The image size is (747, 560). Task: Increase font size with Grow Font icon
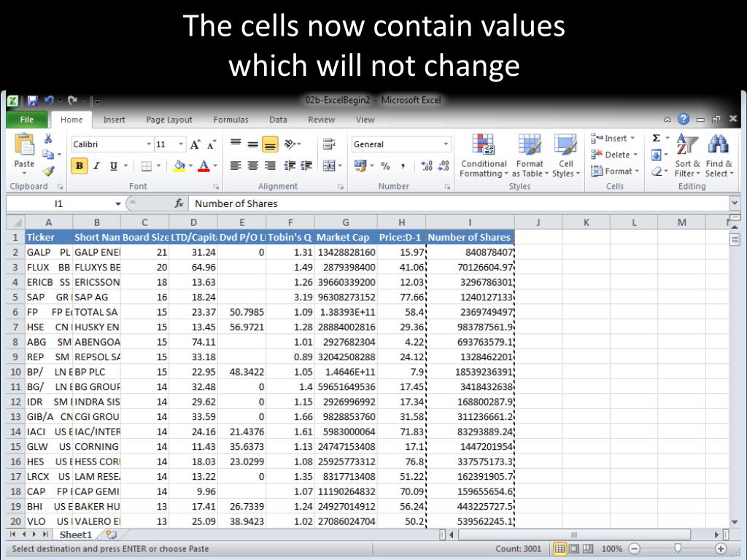[x=196, y=144]
